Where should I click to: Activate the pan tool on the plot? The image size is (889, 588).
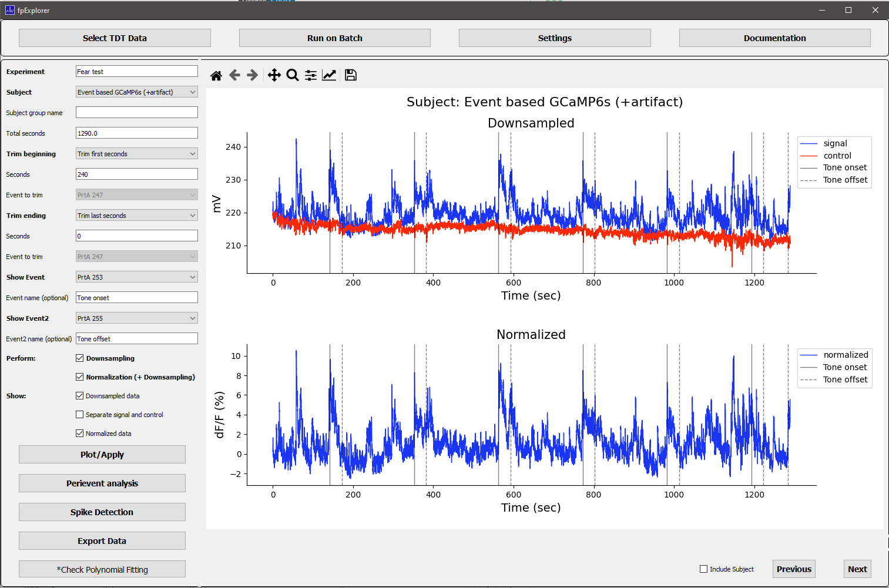pos(274,75)
